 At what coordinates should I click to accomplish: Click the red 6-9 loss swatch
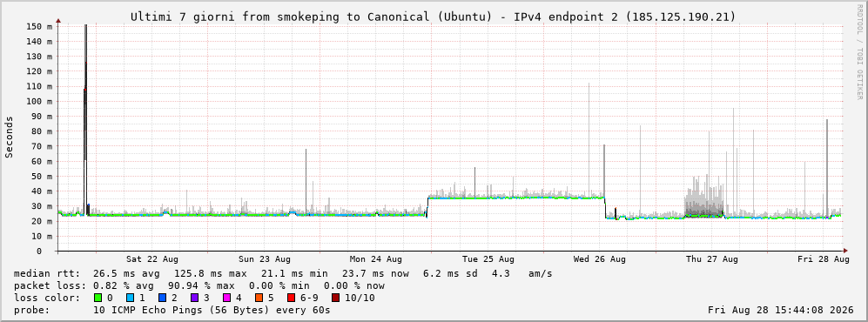coord(291,298)
